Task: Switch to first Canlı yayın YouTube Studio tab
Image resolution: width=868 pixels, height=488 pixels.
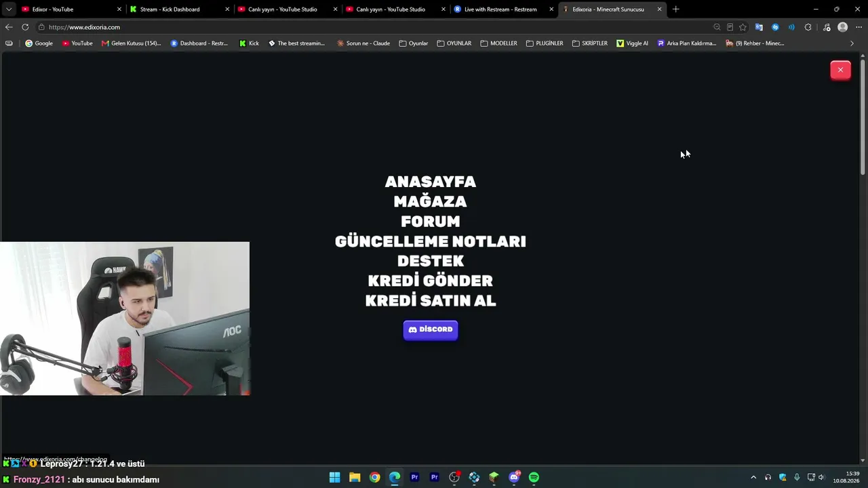Action: (x=287, y=9)
